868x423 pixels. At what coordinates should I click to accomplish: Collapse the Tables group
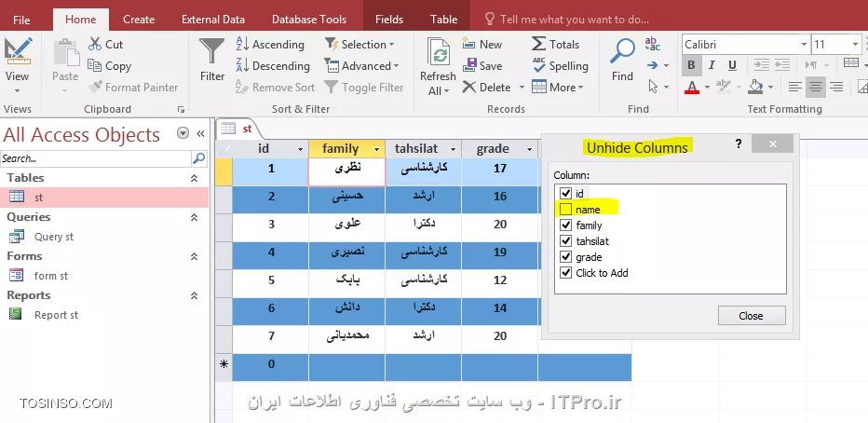tap(194, 178)
